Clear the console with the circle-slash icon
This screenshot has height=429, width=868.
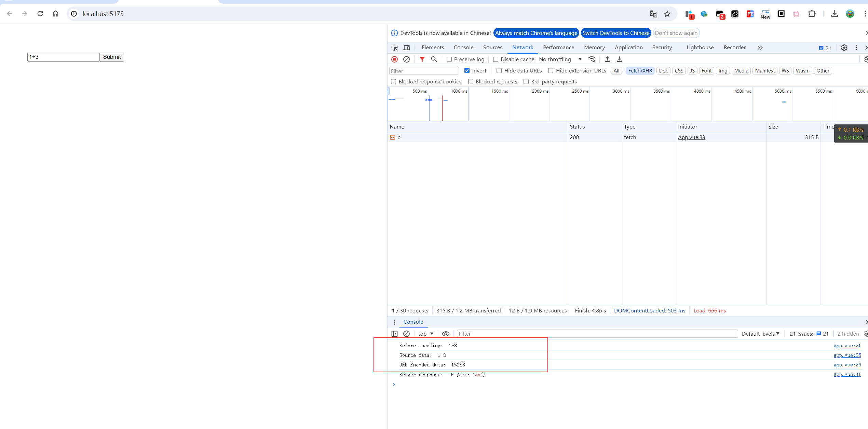(x=406, y=334)
